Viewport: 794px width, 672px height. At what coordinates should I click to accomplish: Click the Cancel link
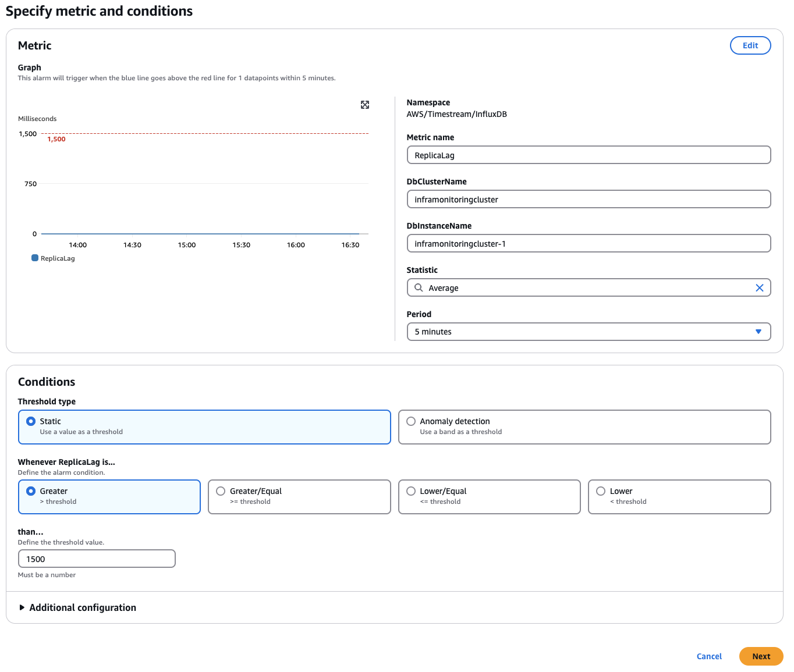(x=708, y=656)
